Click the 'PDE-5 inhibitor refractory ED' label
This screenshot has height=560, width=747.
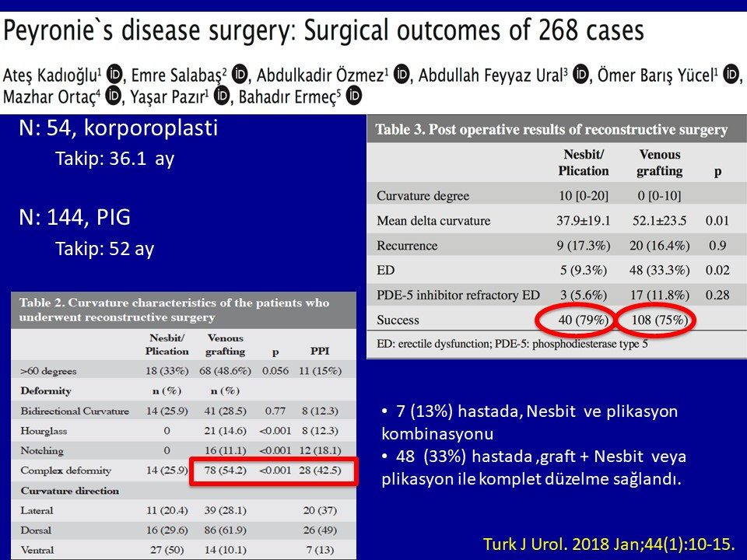[x=458, y=296]
